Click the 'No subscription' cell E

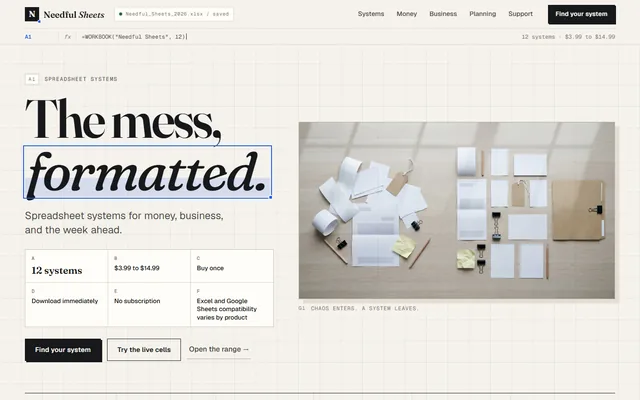coord(149,304)
